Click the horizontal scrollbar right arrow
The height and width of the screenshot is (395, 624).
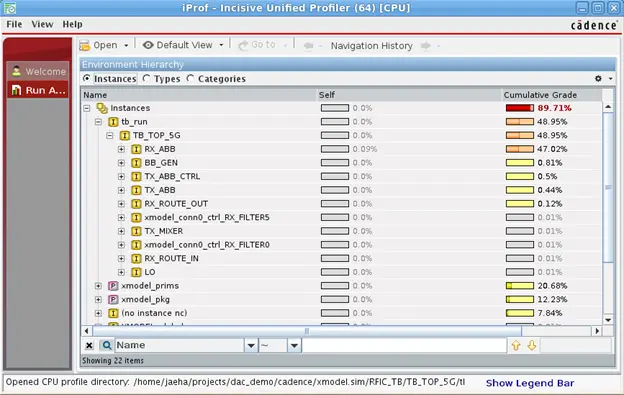click(x=597, y=331)
